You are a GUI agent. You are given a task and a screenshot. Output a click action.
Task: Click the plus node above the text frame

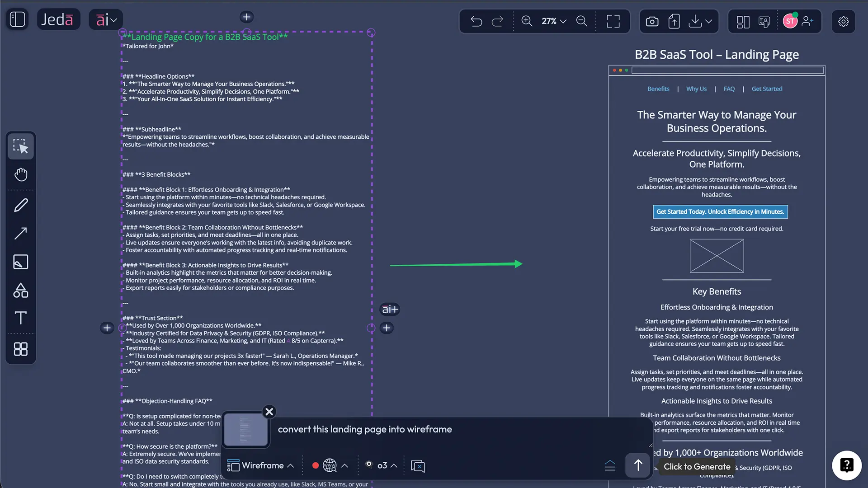point(246,17)
